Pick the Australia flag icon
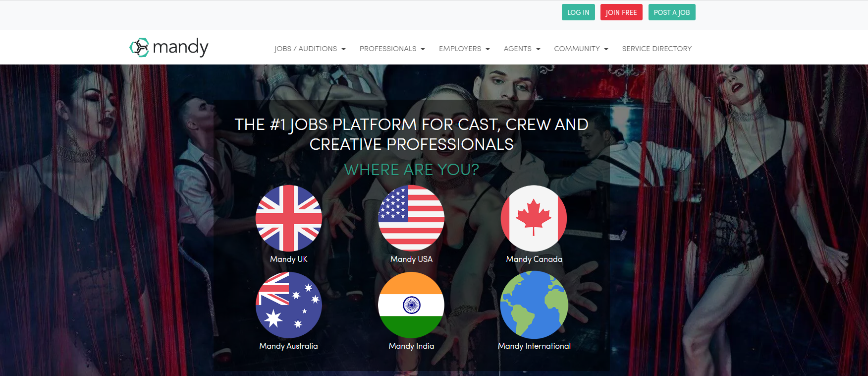The height and width of the screenshot is (376, 868). tap(289, 305)
